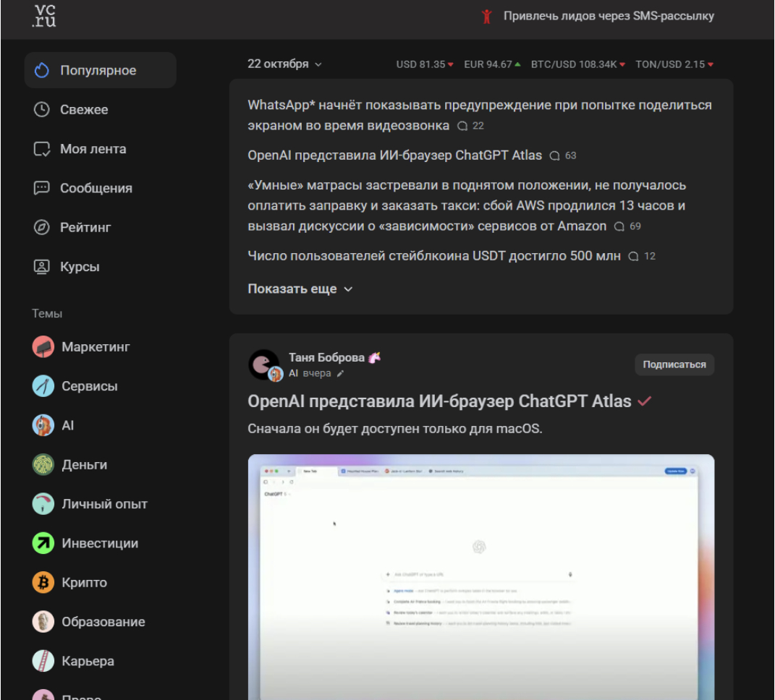The height and width of the screenshot is (700, 775).
Task: Open the ChatGPT Atlas browser preview image
Action: pos(481,576)
